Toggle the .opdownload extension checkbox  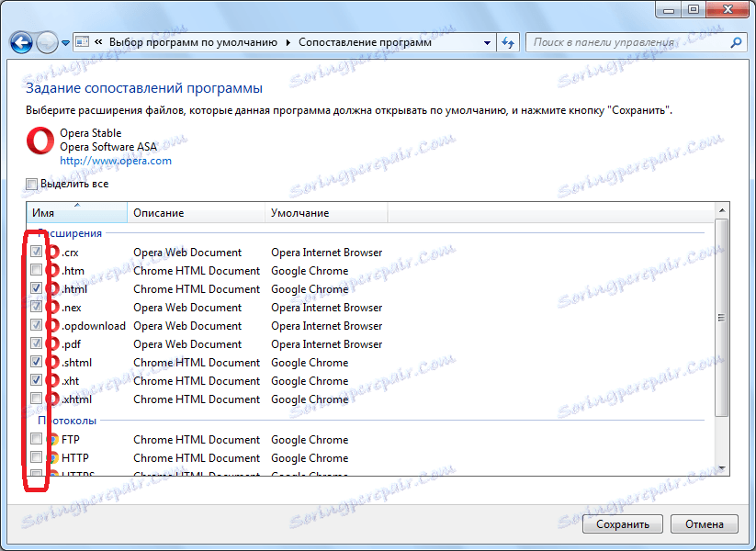pyautogui.click(x=36, y=324)
